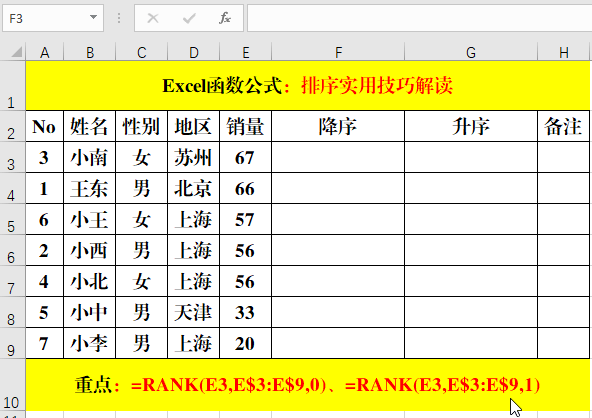Click the region cell '北京'
This screenshot has height=418, width=592.
click(194, 188)
